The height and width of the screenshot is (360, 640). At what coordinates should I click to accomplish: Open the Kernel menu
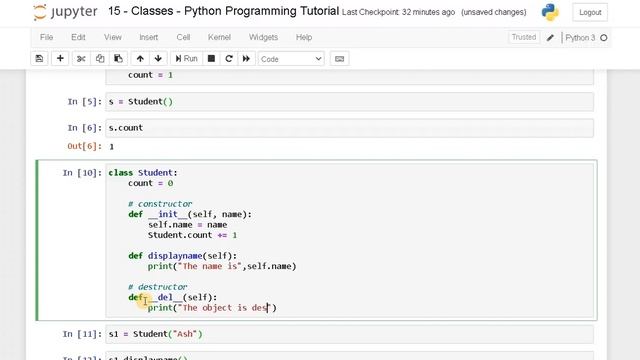[x=219, y=37]
